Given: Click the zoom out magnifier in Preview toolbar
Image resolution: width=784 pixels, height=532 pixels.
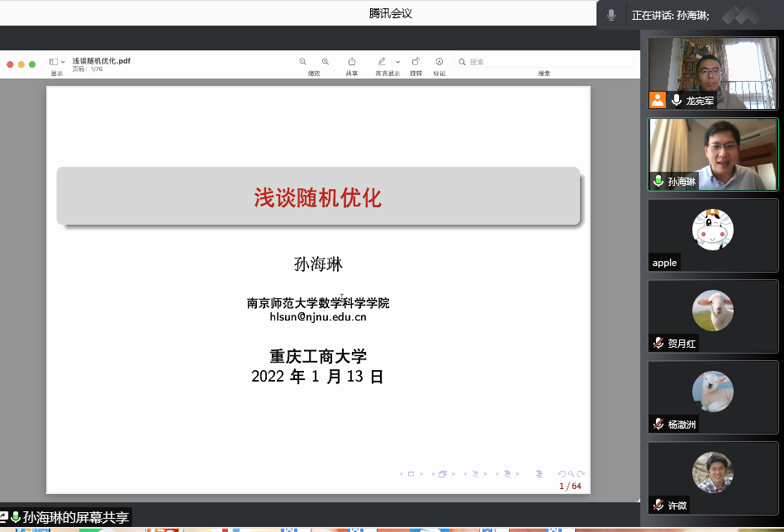Looking at the screenshot, I should coord(303,62).
